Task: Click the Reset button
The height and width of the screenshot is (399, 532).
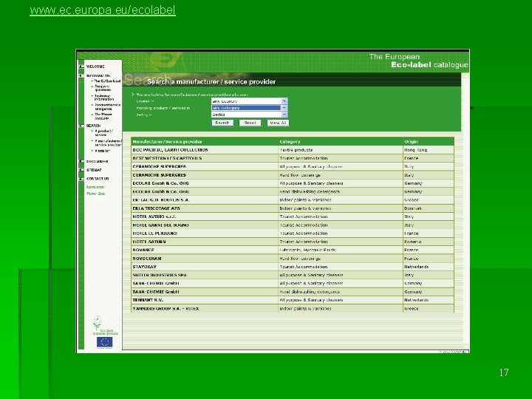Action: pyautogui.click(x=250, y=123)
